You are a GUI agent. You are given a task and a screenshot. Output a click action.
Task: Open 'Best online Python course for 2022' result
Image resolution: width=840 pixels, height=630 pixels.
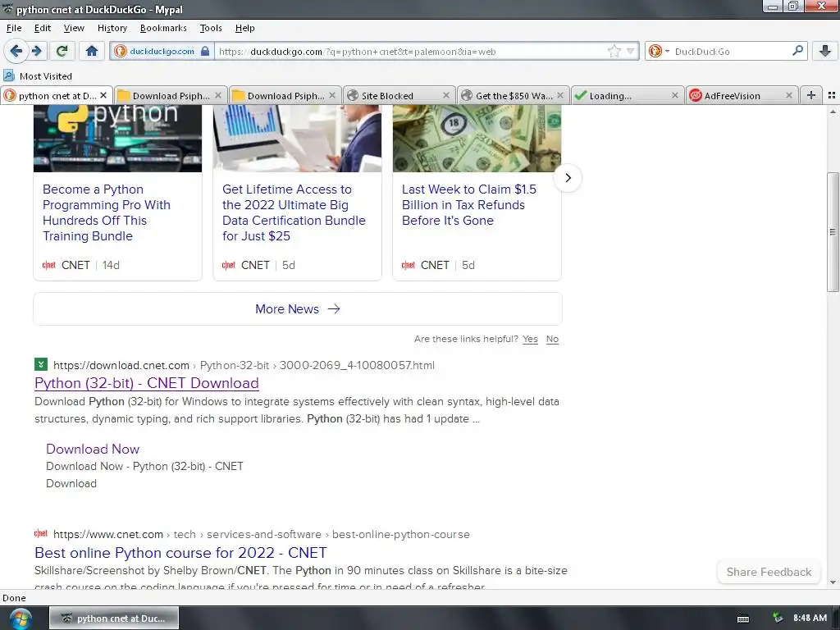tap(180, 552)
